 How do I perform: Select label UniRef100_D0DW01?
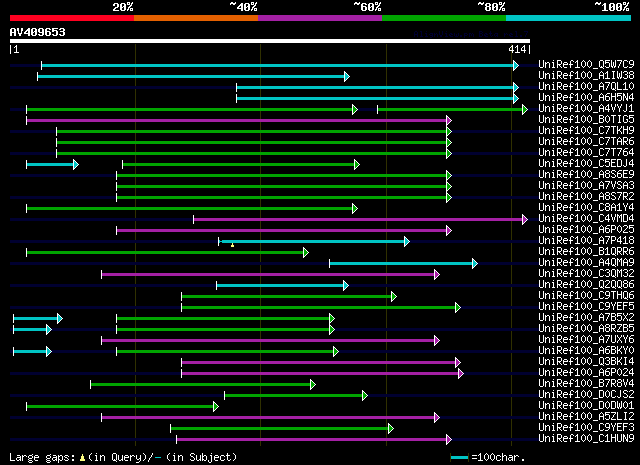pyautogui.click(x=586, y=406)
